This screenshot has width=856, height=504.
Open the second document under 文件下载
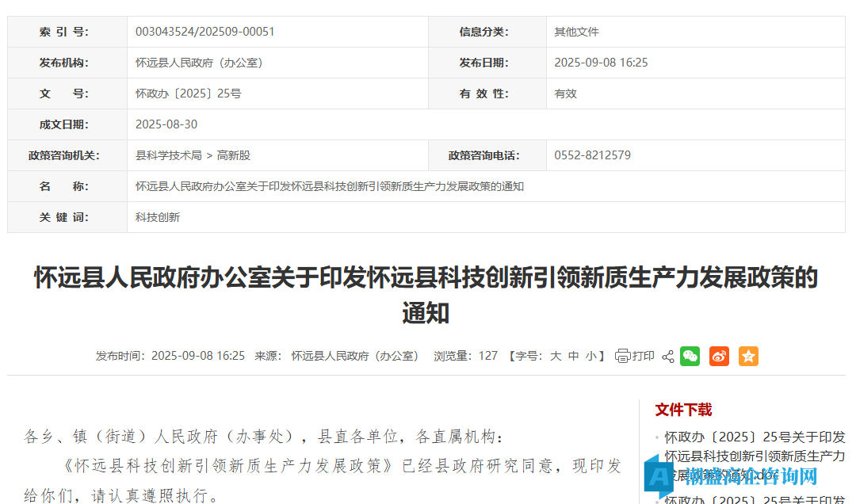753,499
